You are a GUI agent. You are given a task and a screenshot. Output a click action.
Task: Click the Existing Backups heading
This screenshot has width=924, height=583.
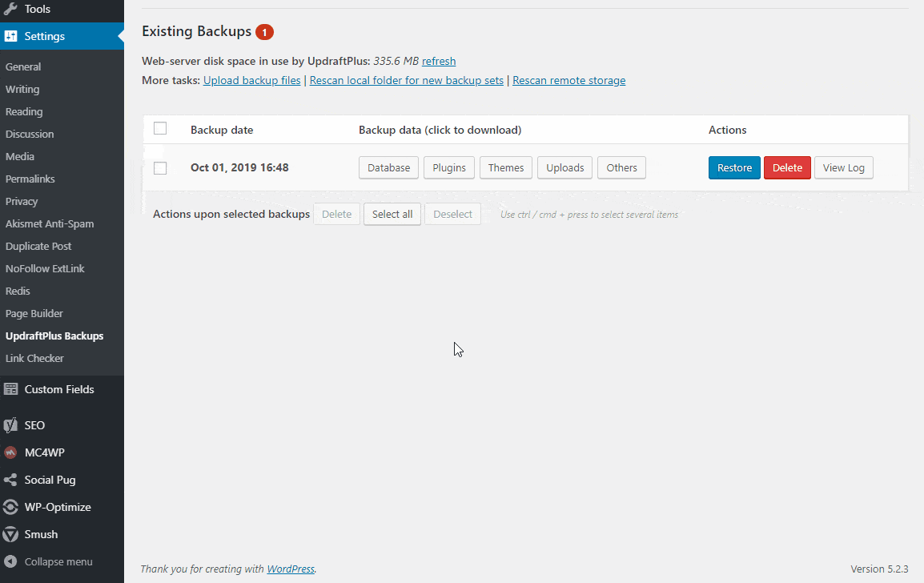pos(197,31)
